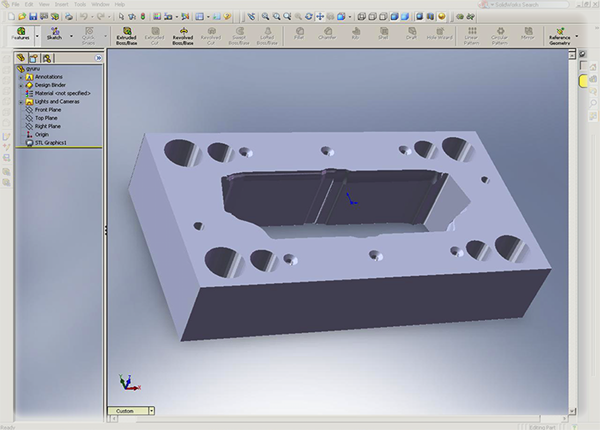Click the Extruded Boss/Base tool

click(x=126, y=36)
